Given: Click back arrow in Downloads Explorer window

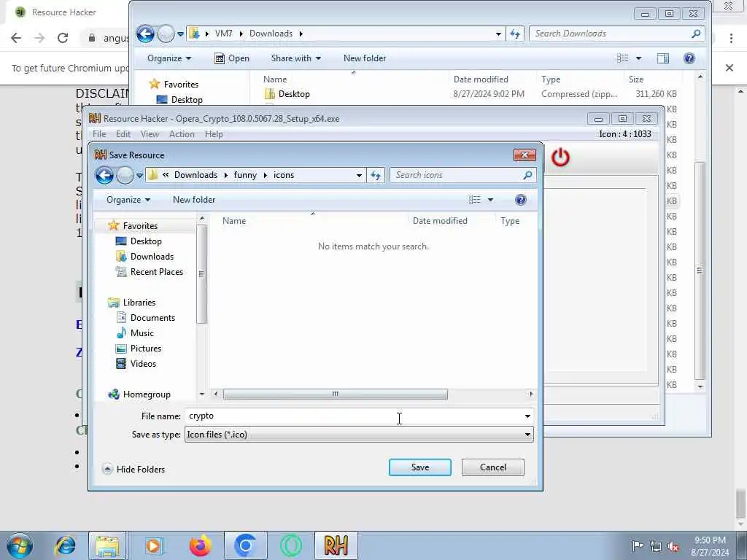Looking at the screenshot, I should pyautogui.click(x=145, y=34).
